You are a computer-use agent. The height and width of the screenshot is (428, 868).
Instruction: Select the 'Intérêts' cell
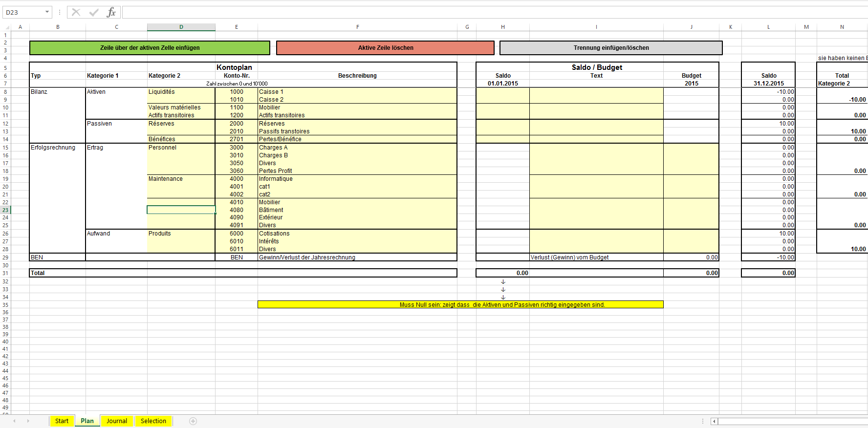[357, 241]
